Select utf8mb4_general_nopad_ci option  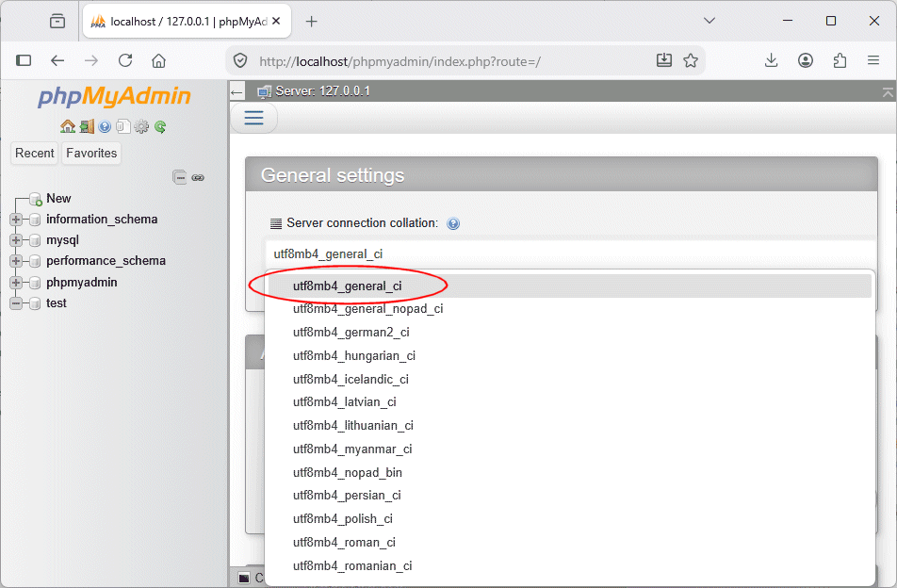570,309
